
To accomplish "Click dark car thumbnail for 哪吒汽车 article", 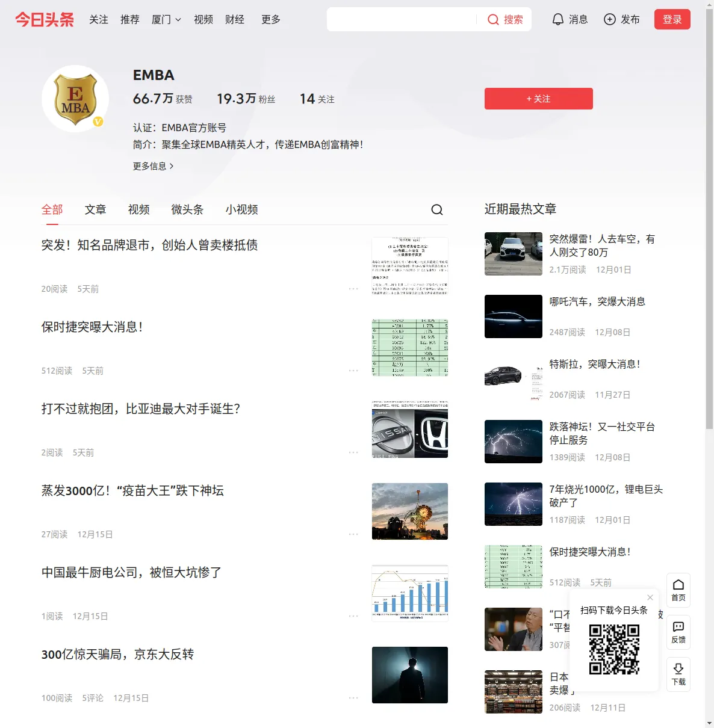I will point(514,316).
